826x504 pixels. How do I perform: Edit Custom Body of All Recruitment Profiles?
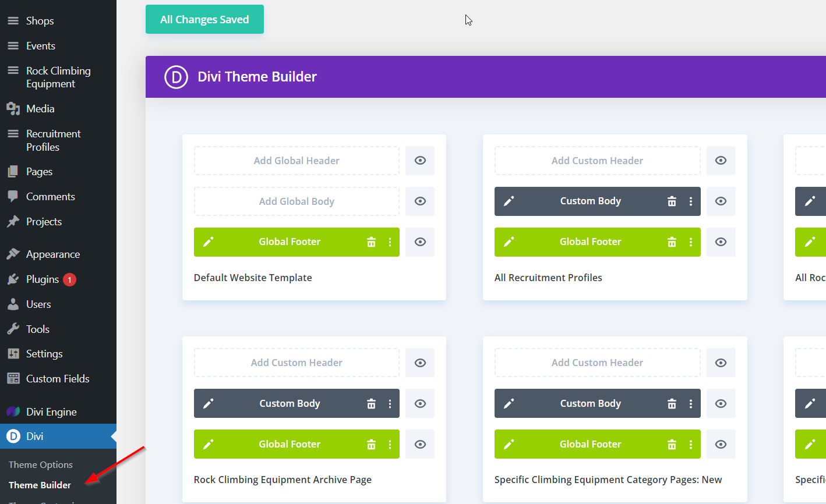coord(509,201)
